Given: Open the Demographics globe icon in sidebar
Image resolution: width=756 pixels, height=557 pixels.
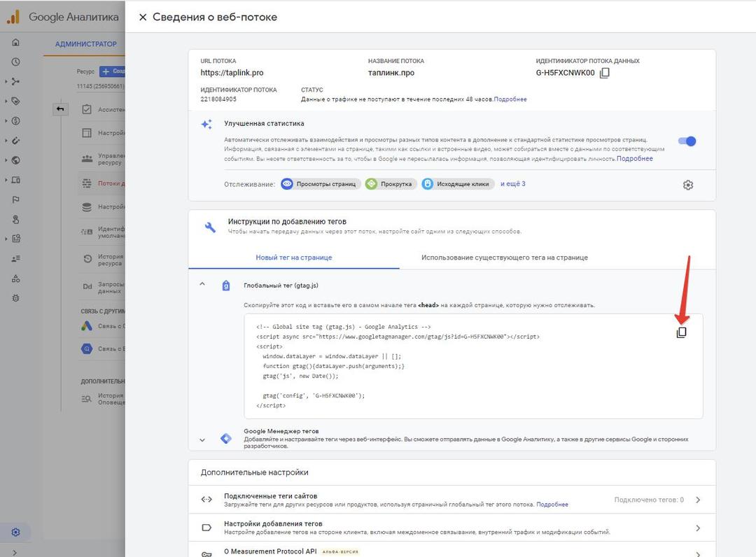Looking at the screenshot, I should tap(15, 160).
